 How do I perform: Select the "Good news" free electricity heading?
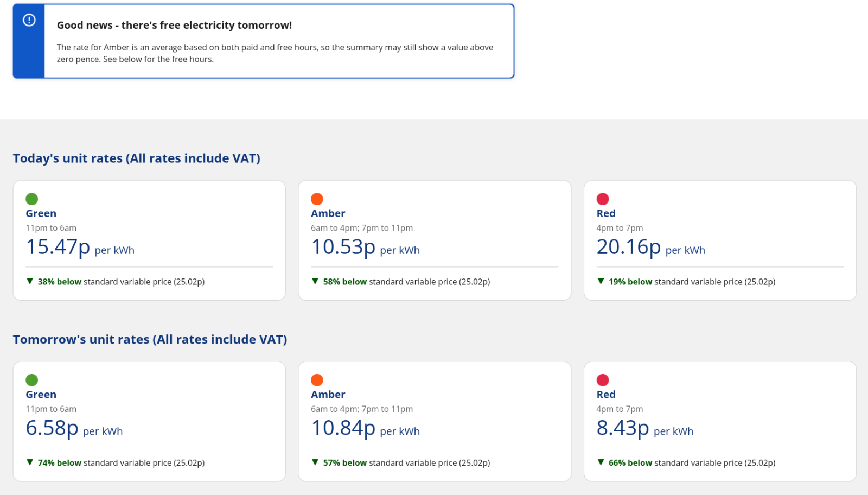coord(174,26)
